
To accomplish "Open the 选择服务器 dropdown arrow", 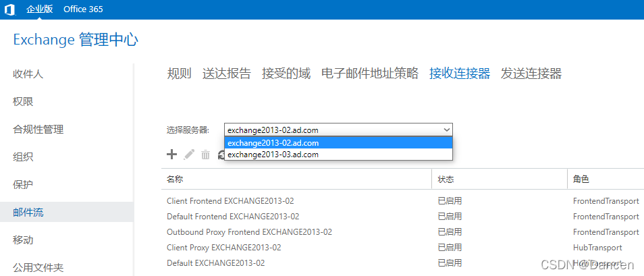I will coord(447,130).
